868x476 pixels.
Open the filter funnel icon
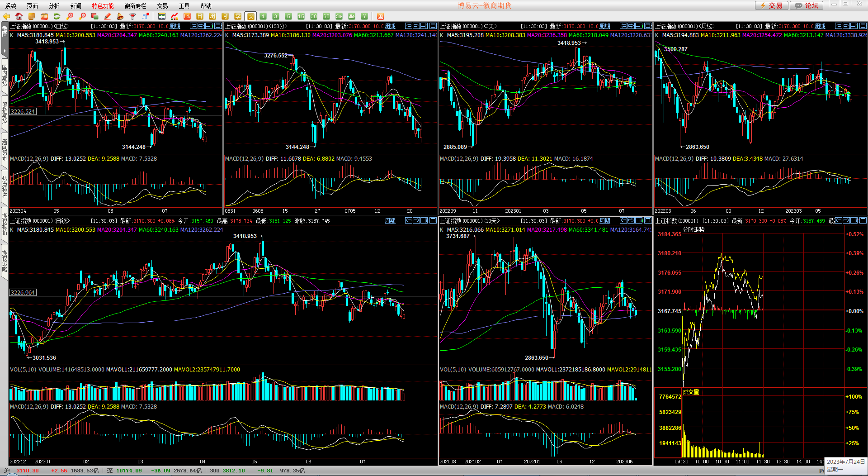(133, 16)
